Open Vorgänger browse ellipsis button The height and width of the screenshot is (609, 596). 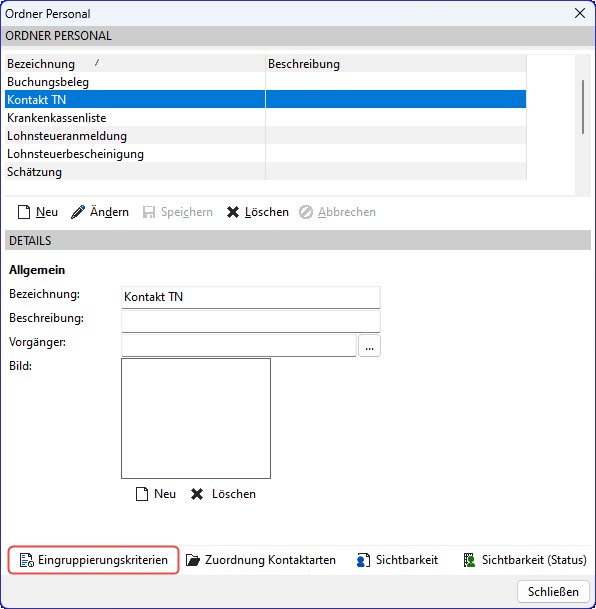[x=369, y=346]
